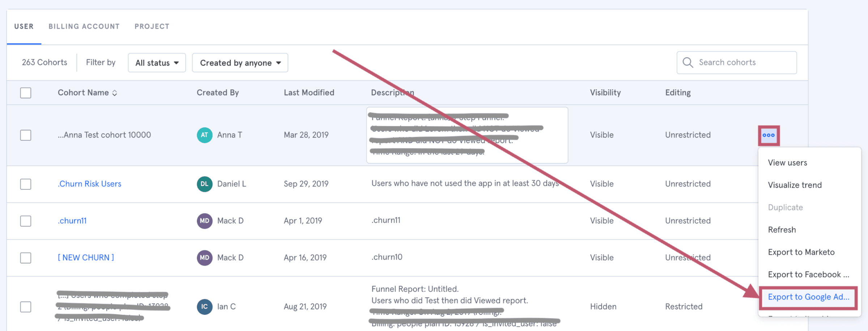Viewport: 868px width, 331px height.
Task: Open the .Churn Risk Users cohort link
Action: pos(90,184)
